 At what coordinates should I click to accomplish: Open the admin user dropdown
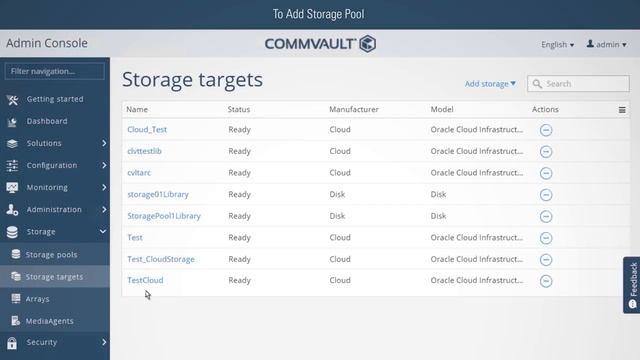click(x=607, y=44)
